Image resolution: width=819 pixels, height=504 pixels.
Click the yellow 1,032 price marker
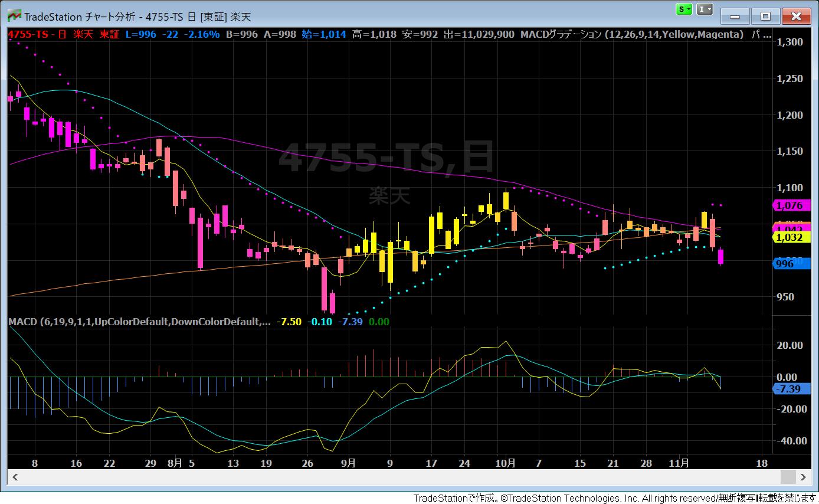coord(791,237)
